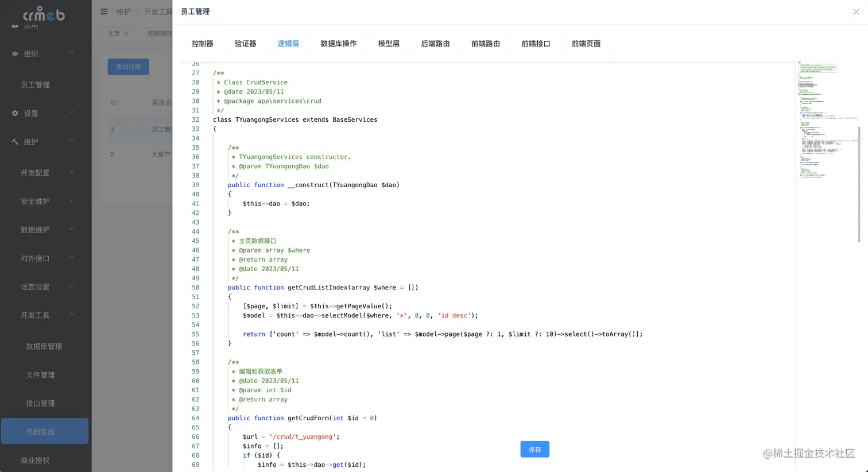
Task: Click the 开发工具 breadcrumb item
Action: 158,11
